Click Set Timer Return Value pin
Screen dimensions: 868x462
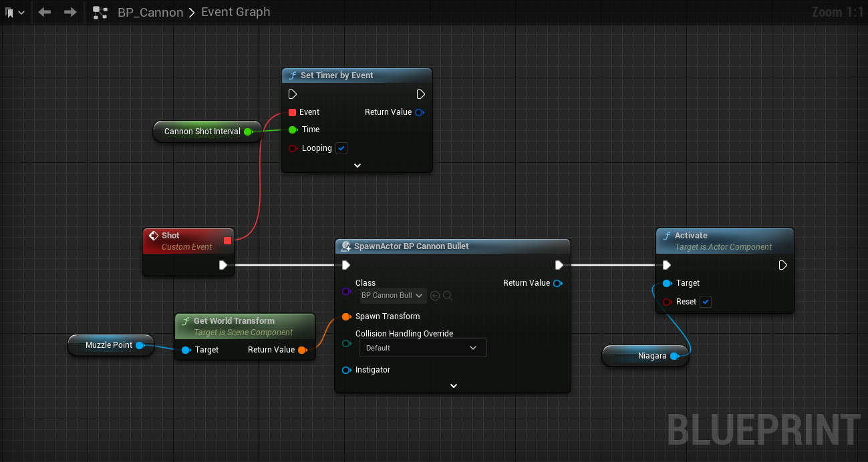tap(419, 112)
